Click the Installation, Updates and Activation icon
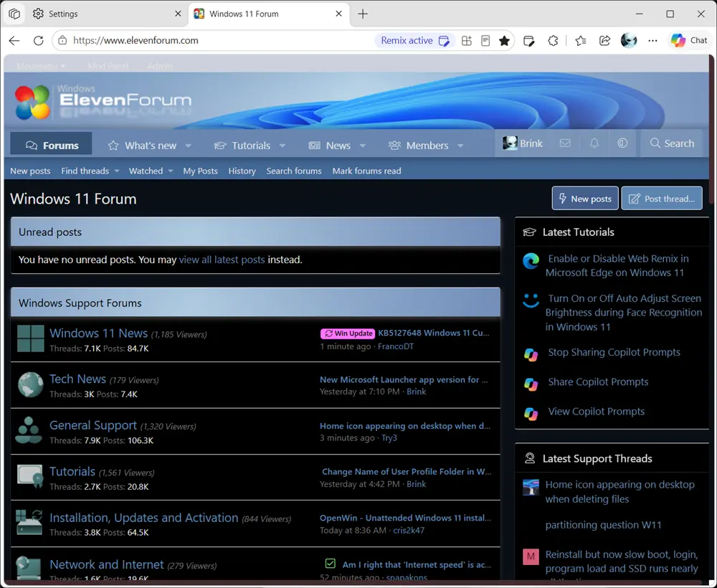This screenshot has width=717, height=588. [x=29, y=523]
